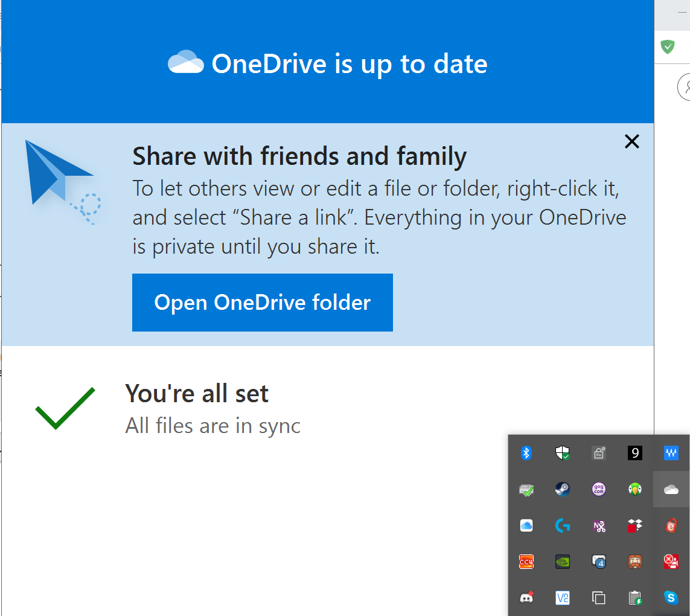The width and height of the screenshot is (690, 616).
Task: Click the bearded face tray icon
Action: (635, 562)
